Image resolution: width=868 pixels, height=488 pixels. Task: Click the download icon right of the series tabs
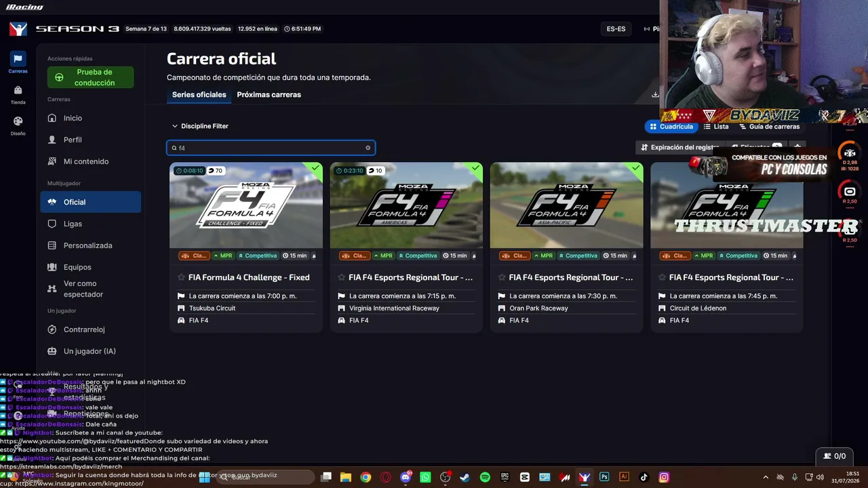(x=655, y=95)
